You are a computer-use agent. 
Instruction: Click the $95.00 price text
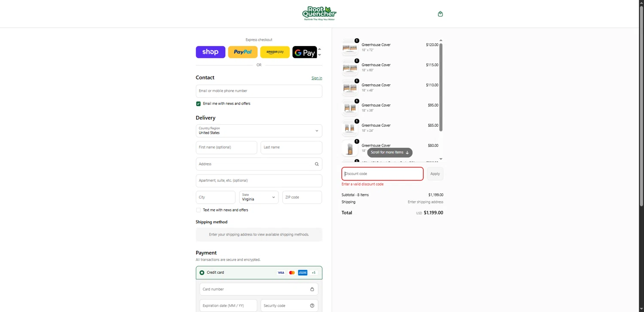(433, 105)
